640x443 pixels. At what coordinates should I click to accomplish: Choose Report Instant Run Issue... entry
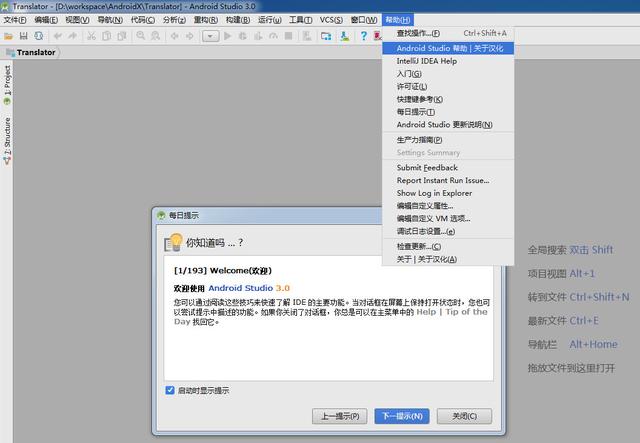448,180
